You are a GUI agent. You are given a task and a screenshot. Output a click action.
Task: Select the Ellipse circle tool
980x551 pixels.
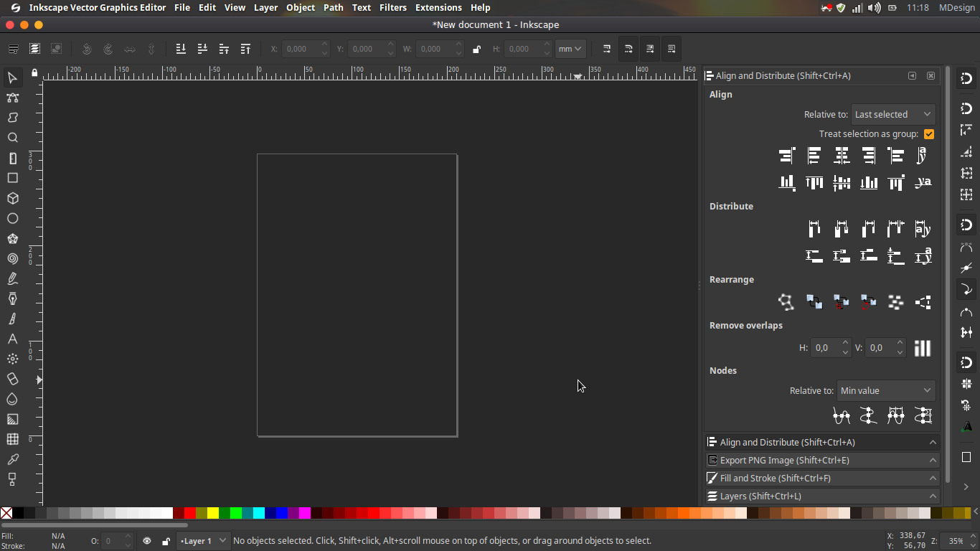click(12, 218)
